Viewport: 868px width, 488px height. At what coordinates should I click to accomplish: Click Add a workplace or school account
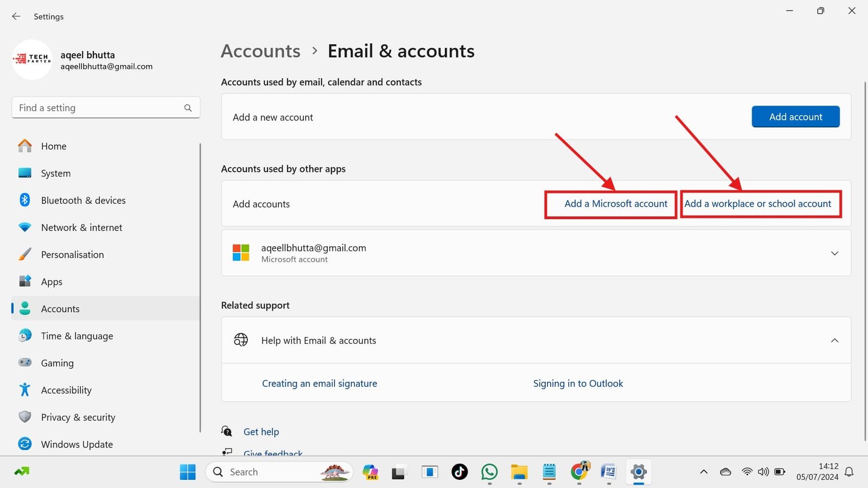(757, 204)
